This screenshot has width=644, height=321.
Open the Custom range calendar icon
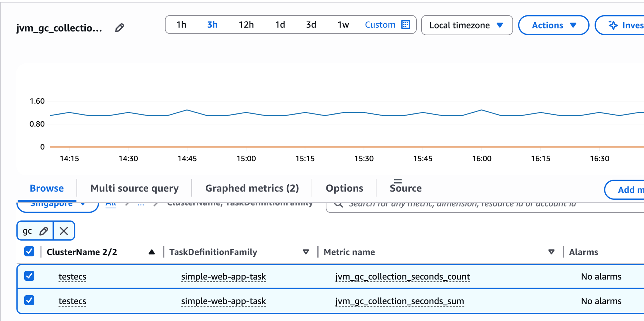coord(406,25)
